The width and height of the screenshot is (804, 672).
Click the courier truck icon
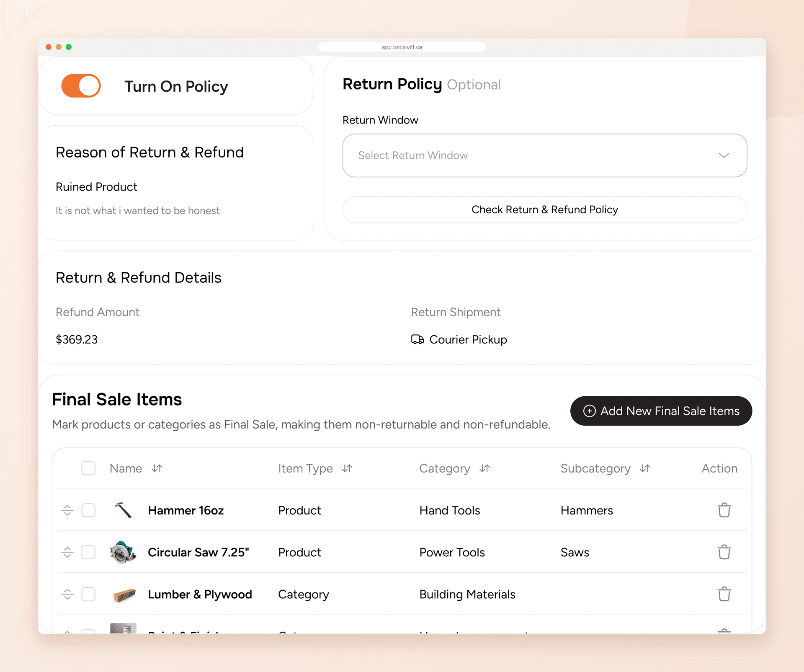[417, 339]
